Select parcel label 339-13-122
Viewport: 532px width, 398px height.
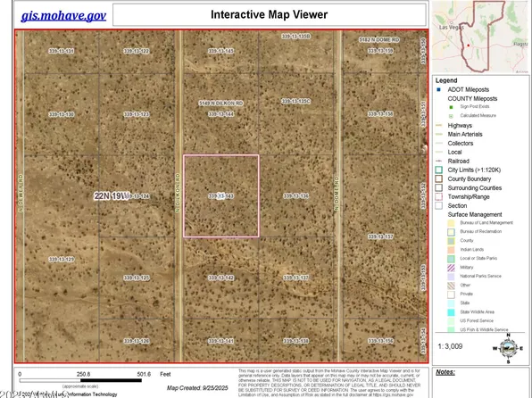coord(136,51)
